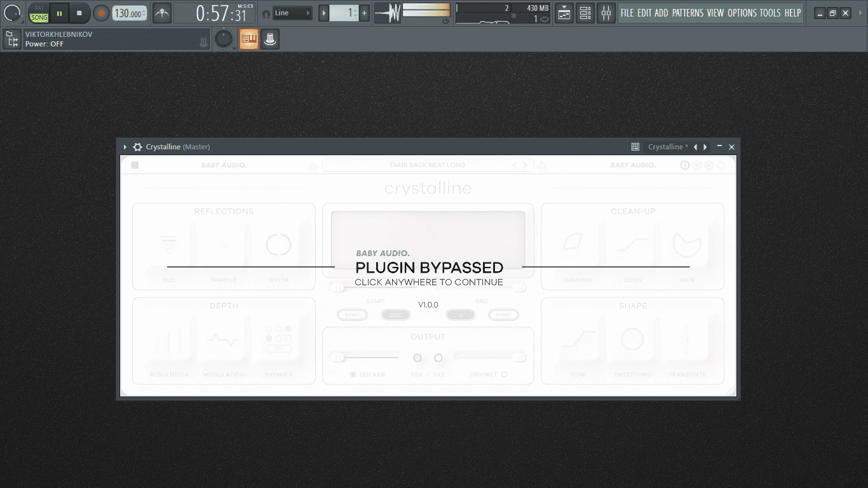Click the upload arrow right of preset name
Viewport: 868px width, 488px height.
click(541, 165)
